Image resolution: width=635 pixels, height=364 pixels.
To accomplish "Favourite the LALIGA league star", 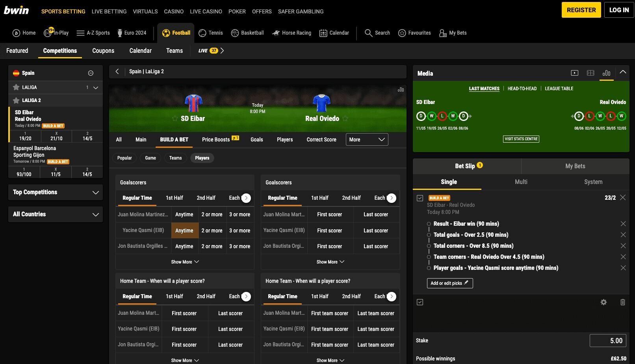I will click(x=16, y=87).
